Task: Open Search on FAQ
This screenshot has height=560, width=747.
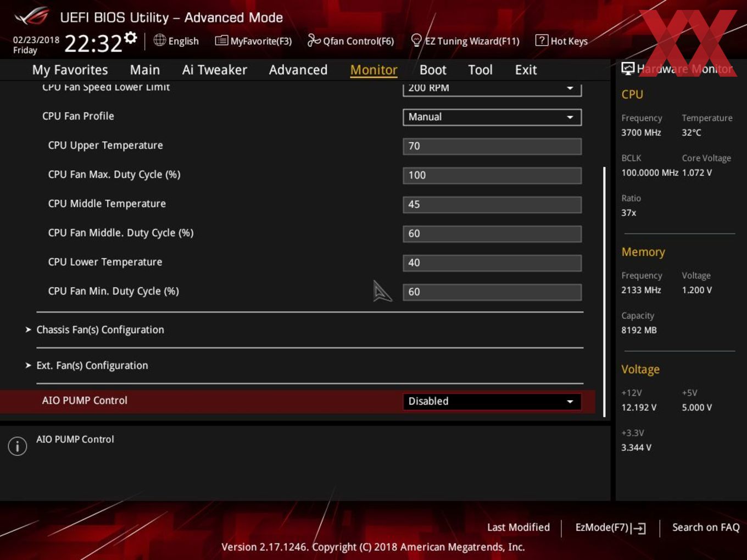Action: coord(706,527)
